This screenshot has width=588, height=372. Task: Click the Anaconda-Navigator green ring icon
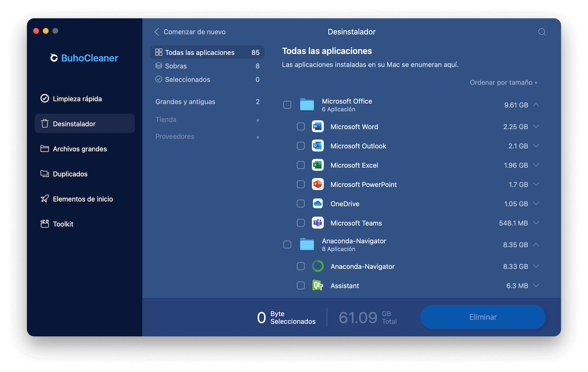click(318, 266)
